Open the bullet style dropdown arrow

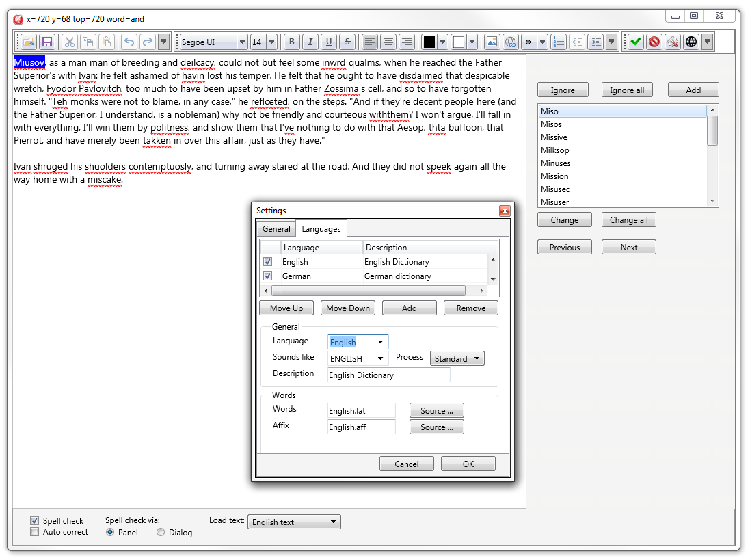pos(542,42)
